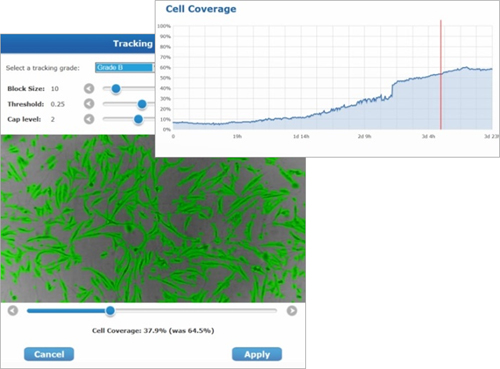Click the 2d 9h label on the chart x-axis
500x369 pixels.
coord(364,136)
